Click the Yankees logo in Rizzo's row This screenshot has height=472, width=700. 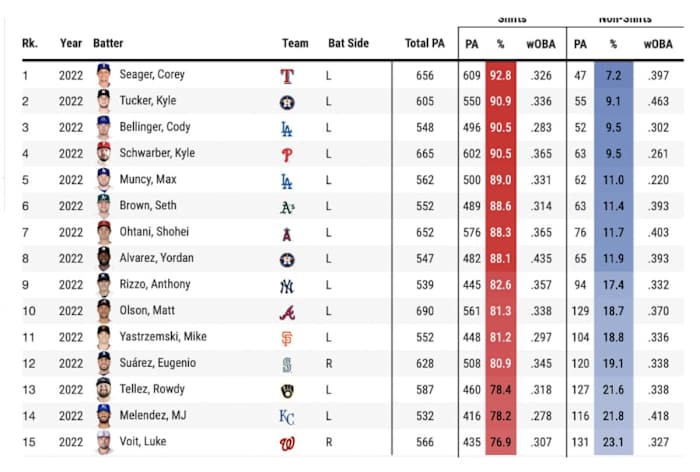point(288,285)
